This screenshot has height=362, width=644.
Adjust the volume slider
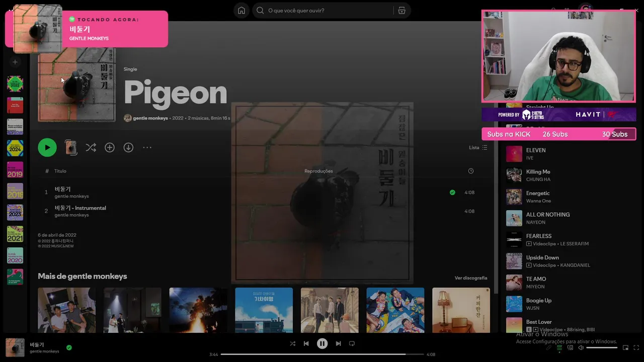tap(602, 347)
